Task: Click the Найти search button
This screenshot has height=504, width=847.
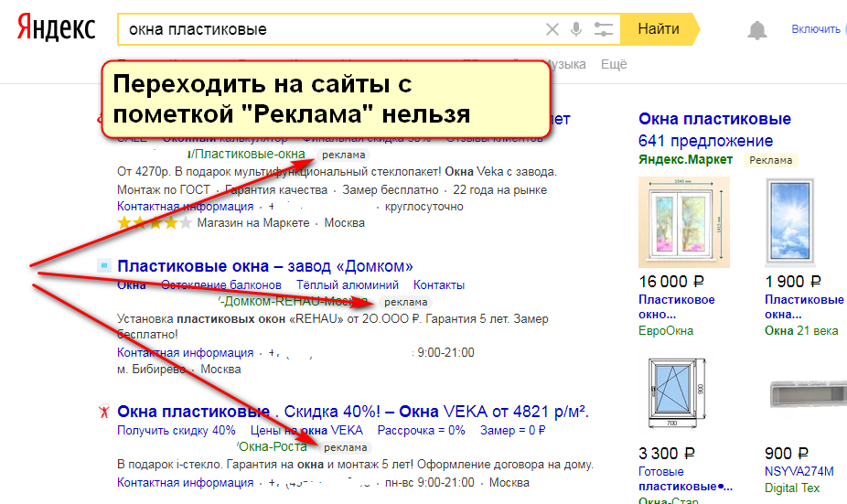Action: tap(659, 29)
